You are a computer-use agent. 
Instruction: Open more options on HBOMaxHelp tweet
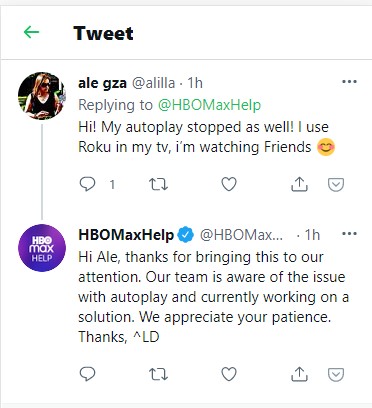[x=349, y=234]
